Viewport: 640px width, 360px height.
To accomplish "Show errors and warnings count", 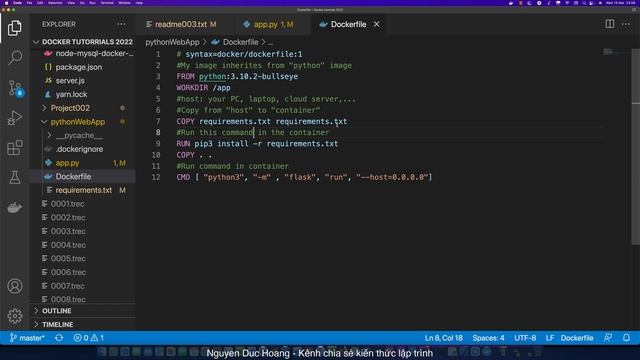I will pyautogui.click(x=89, y=338).
